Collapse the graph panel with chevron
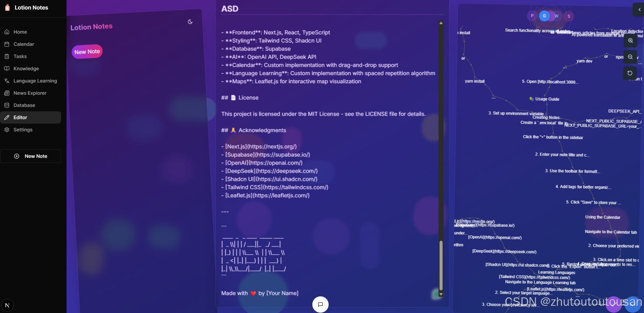This screenshot has height=313, width=644. tap(639, 10)
